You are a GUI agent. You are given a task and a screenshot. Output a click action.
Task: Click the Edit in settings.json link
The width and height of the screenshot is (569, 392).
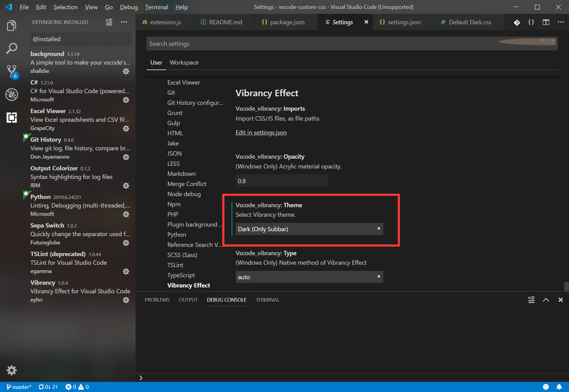point(261,132)
